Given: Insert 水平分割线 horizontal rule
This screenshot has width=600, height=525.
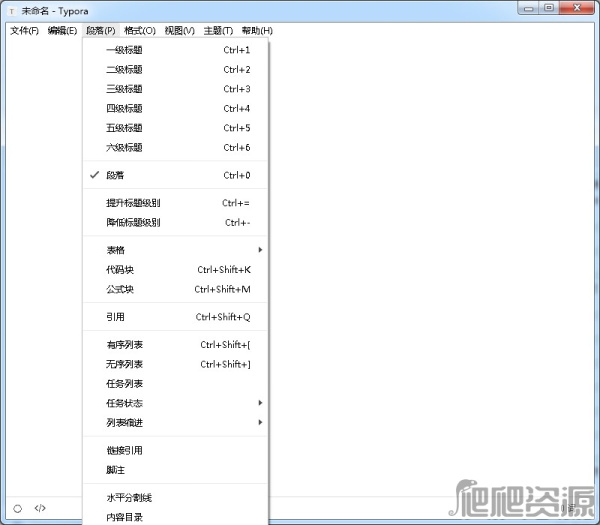Looking at the screenshot, I should (x=129, y=497).
